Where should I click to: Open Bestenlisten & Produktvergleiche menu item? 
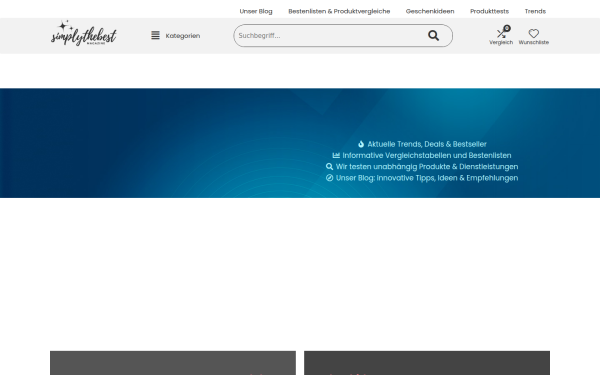pos(339,11)
